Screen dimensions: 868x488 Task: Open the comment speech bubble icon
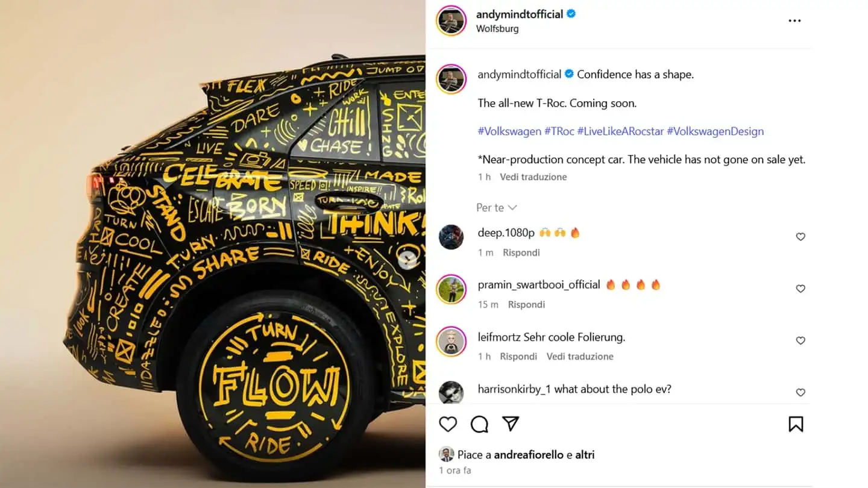479,424
